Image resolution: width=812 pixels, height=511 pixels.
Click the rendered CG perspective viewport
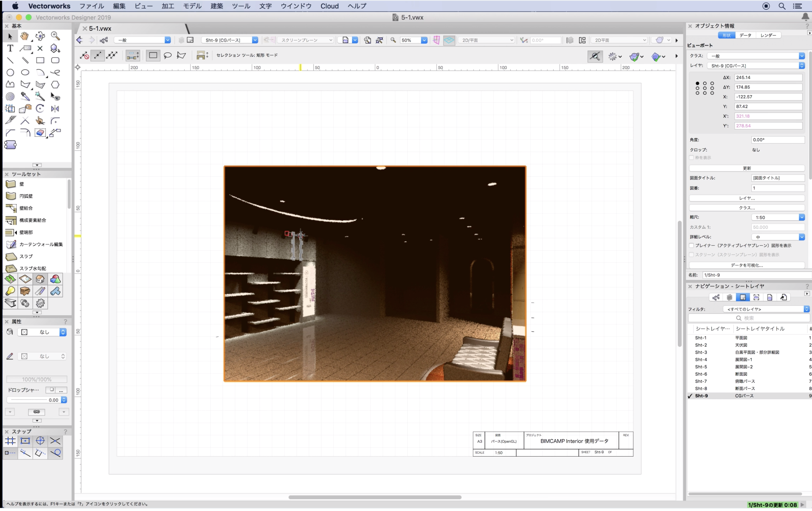(375, 274)
